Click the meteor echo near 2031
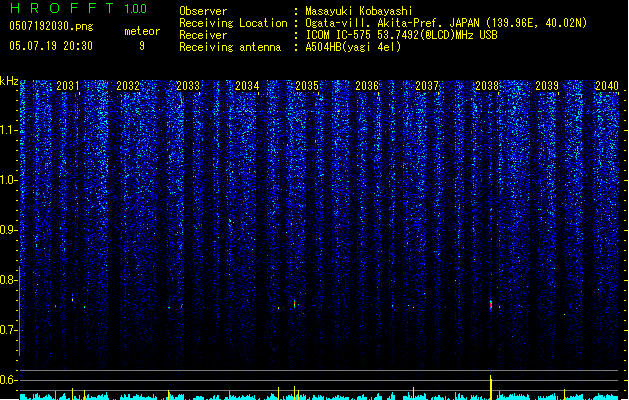 point(73,298)
